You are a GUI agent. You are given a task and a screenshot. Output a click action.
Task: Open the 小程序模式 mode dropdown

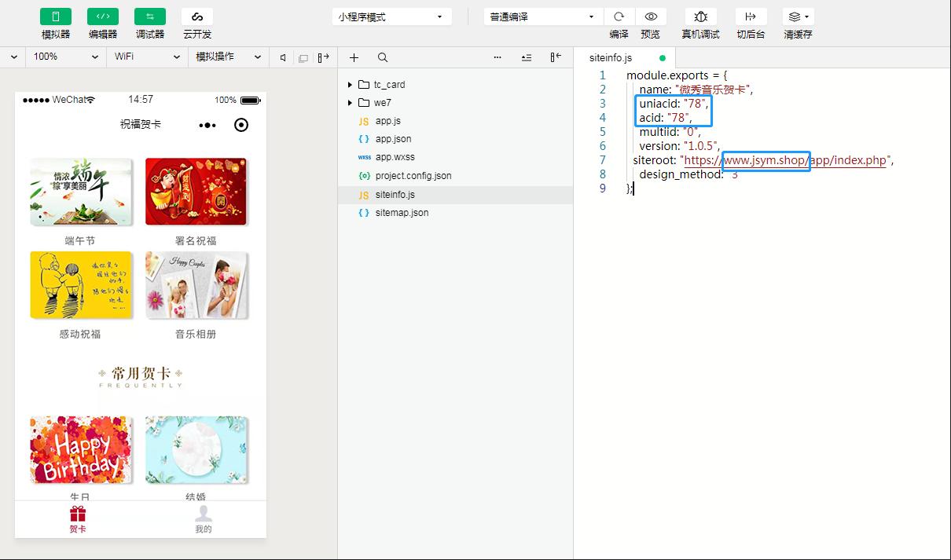[391, 16]
